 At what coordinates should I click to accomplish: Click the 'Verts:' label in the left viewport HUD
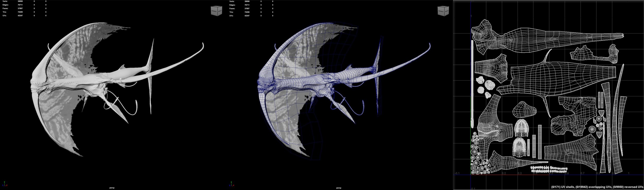pyautogui.click(x=5, y=1)
